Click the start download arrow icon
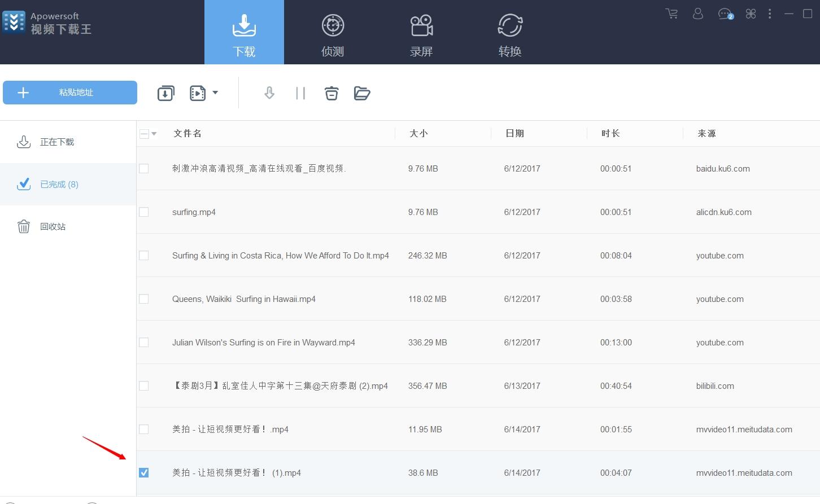 [x=269, y=93]
